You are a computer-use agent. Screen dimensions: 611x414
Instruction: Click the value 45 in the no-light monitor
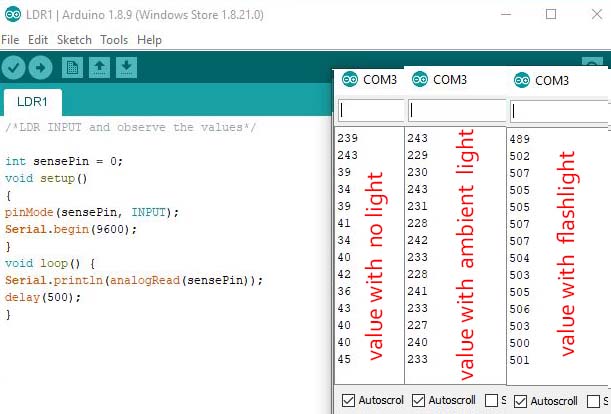pyautogui.click(x=344, y=359)
